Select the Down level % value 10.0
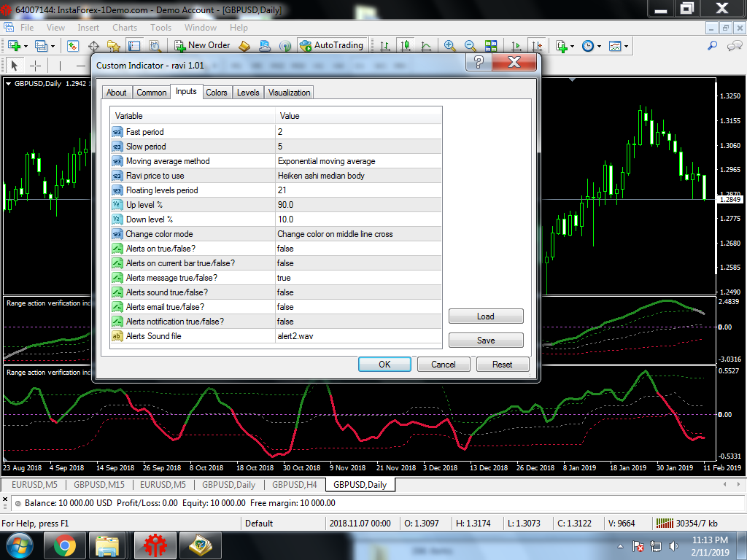Viewport: 747px width, 560px height. (x=358, y=219)
